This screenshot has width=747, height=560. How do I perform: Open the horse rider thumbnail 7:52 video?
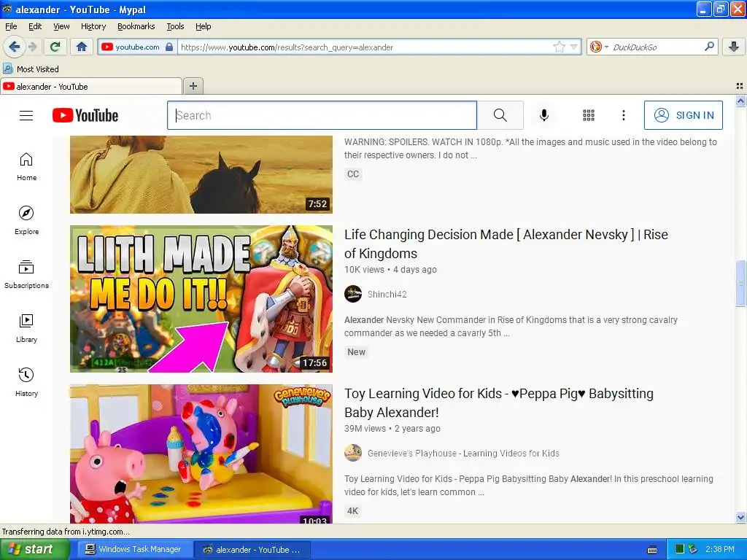(x=201, y=174)
